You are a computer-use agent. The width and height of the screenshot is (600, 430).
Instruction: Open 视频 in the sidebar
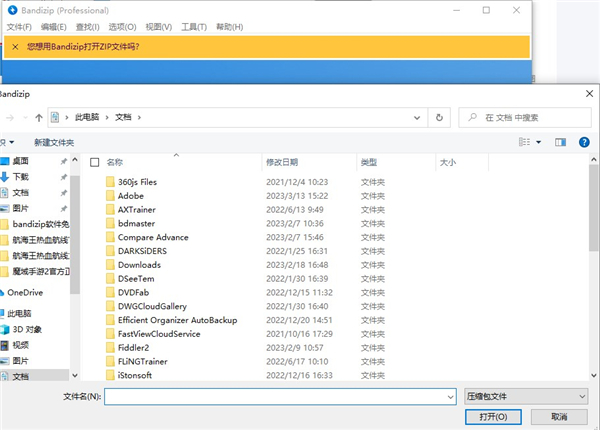(x=21, y=345)
